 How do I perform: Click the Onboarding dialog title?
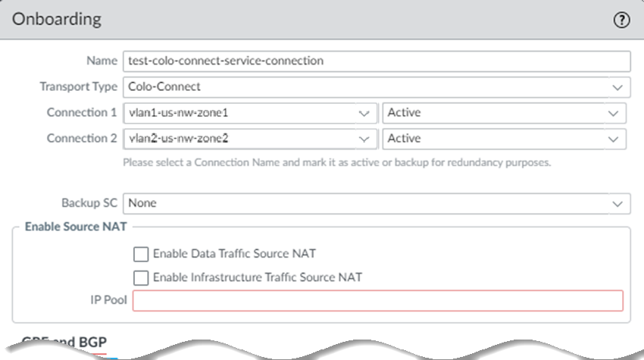click(58, 20)
